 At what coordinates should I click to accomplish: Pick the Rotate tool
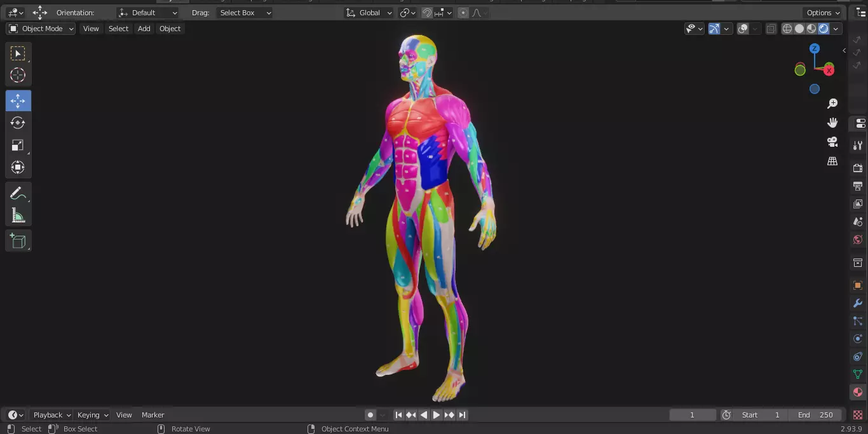18,123
